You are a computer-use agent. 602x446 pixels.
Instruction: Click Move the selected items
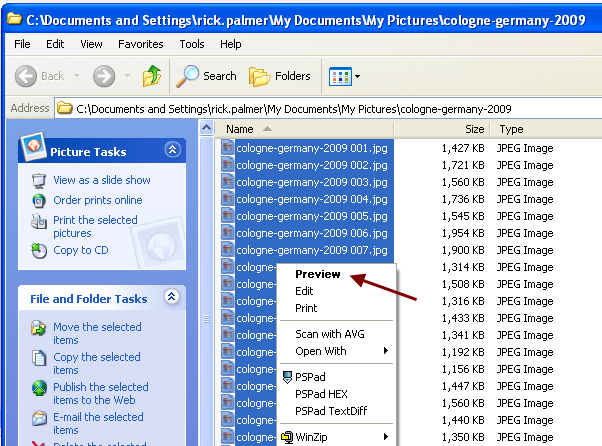[97, 333]
